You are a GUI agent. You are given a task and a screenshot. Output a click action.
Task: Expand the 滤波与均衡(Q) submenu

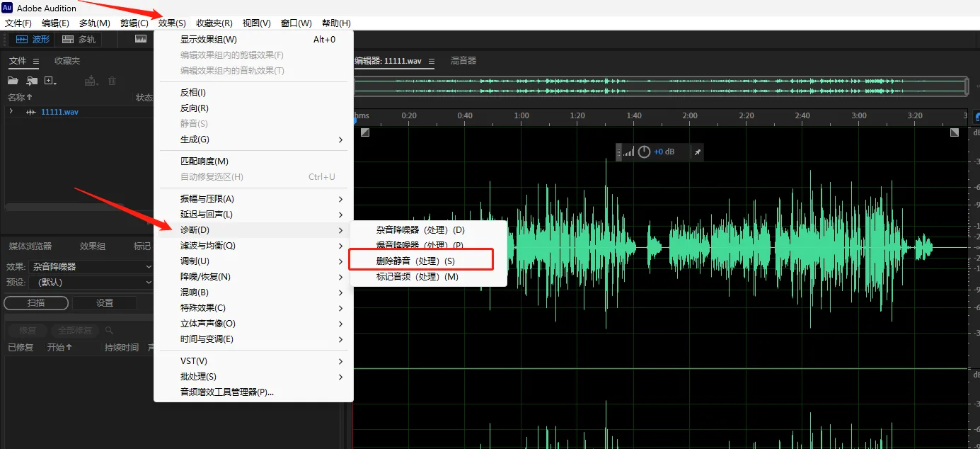253,246
